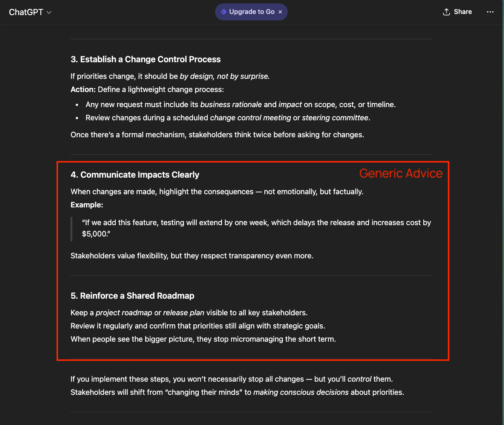Click the bold "Example:" label

pos(87,205)
